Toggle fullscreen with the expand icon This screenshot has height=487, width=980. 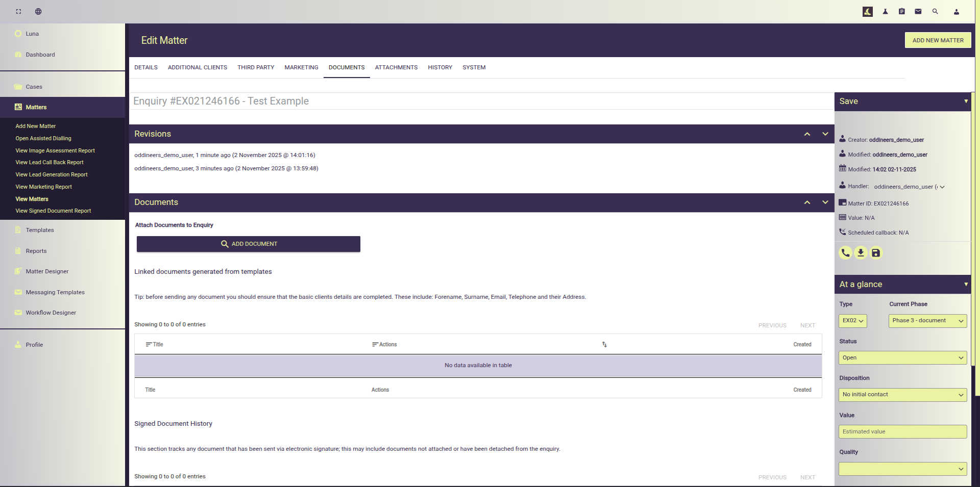point(19,11)
